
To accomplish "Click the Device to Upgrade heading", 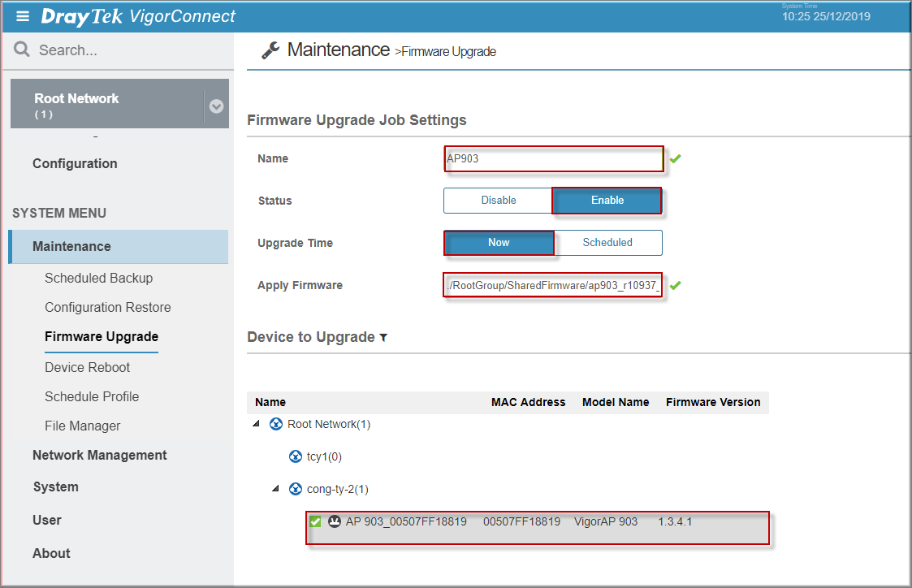I will (x=310, y=337).
